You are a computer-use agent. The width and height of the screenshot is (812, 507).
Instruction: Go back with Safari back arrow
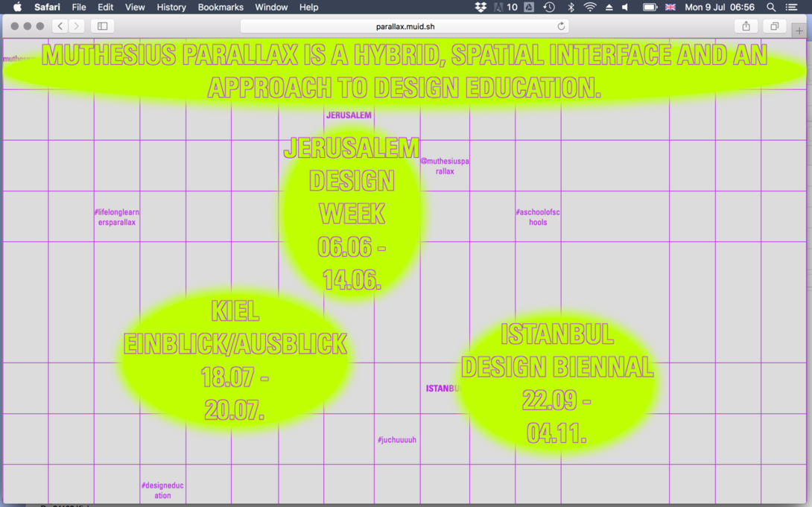(x=60, y=26)
